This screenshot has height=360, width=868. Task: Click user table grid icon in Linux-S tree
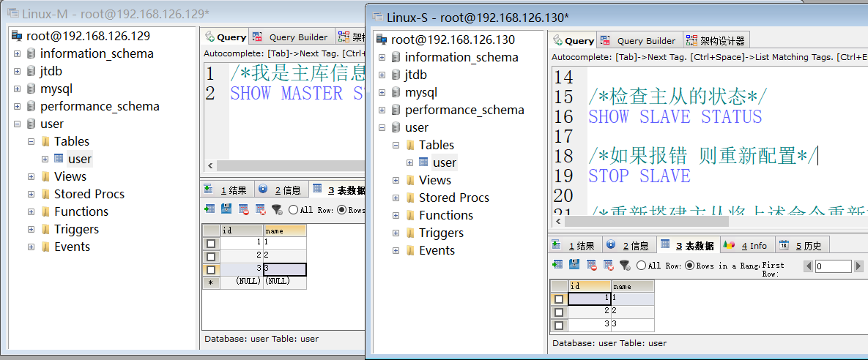click(x=423, y=162)
